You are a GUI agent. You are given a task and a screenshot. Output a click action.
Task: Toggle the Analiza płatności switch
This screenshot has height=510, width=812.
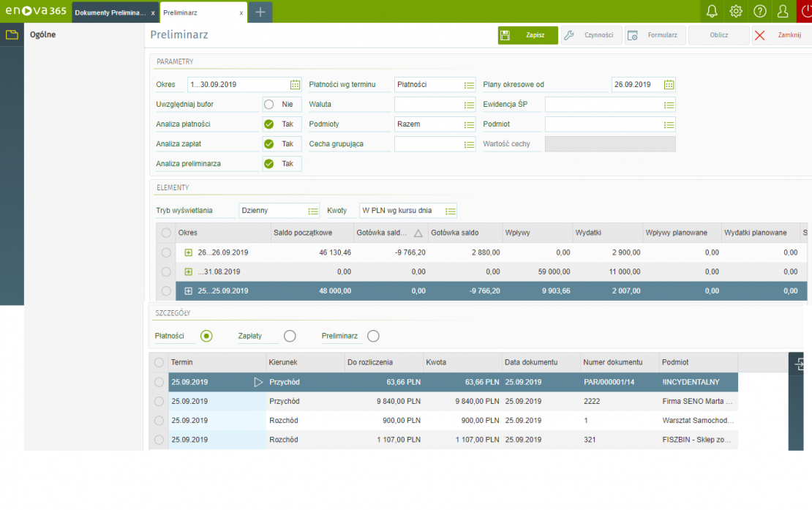click(269, 124)
